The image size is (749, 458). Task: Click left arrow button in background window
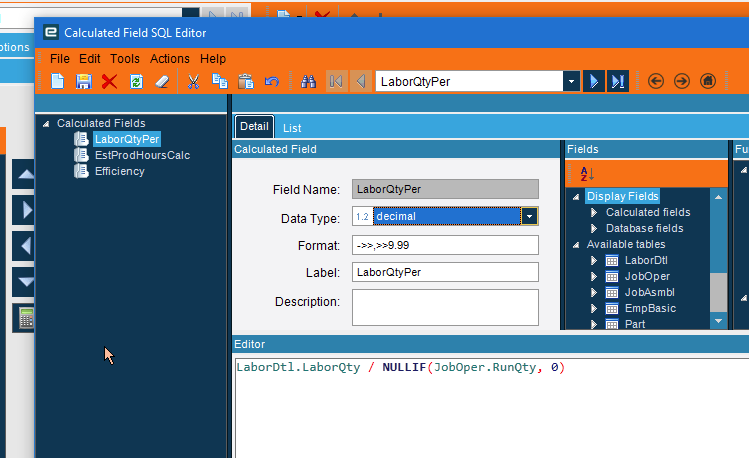point(25,246)
